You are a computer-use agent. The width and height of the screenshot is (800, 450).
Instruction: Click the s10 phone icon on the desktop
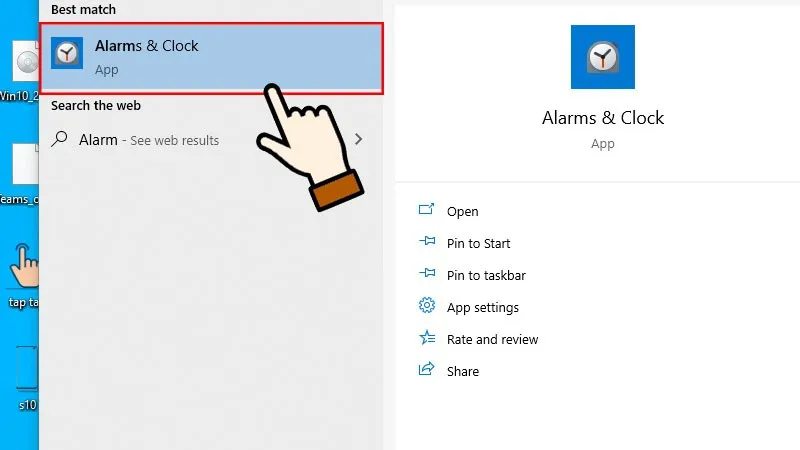[x=27, y=368]
